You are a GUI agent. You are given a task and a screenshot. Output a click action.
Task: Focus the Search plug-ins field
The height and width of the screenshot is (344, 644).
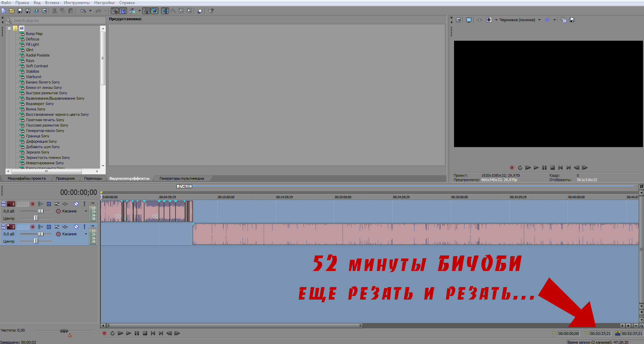[x=56, y=21]
